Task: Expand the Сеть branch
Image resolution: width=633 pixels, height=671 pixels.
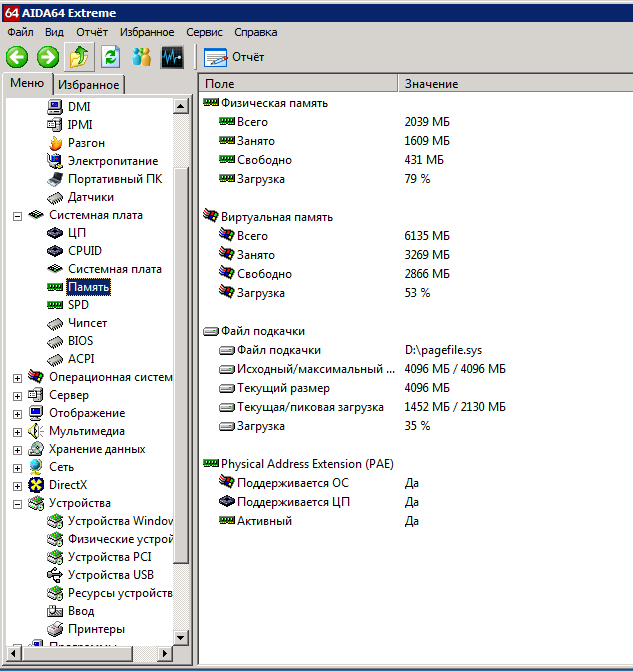Action: (x=17, y=468)
